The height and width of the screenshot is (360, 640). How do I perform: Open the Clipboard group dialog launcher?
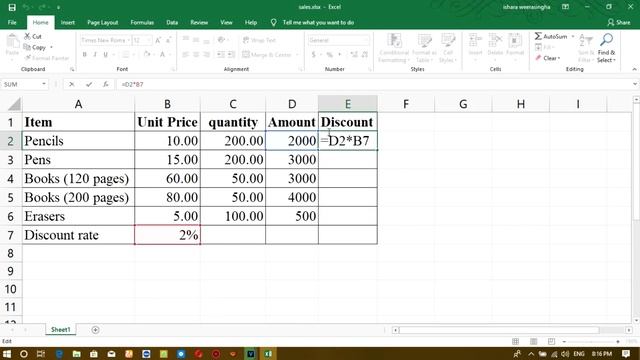click(72, 69)
